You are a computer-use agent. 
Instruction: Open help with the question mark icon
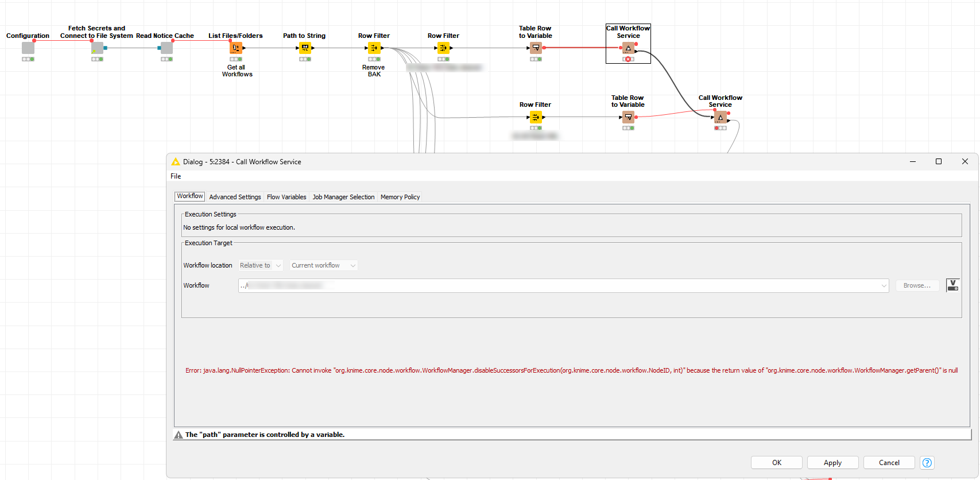[927, 463]
